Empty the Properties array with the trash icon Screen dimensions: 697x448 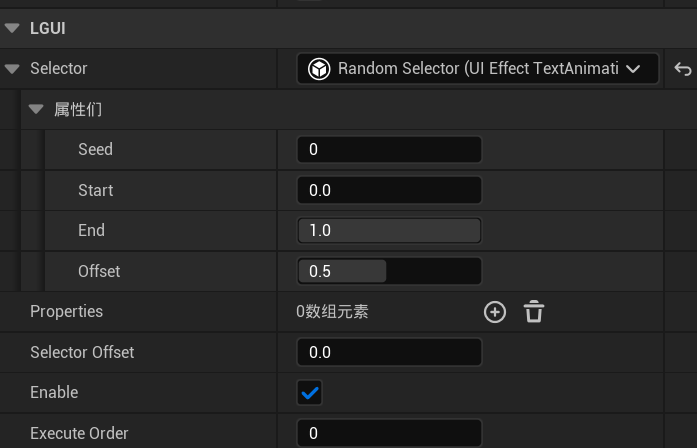click(534, 312)
